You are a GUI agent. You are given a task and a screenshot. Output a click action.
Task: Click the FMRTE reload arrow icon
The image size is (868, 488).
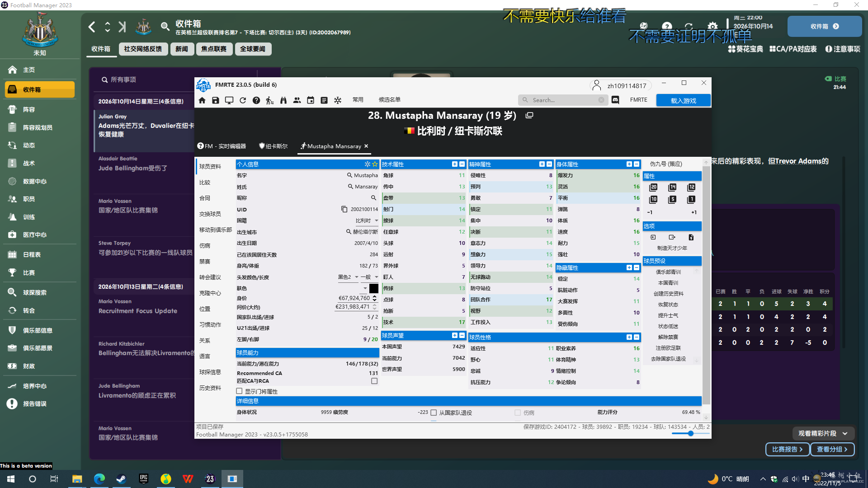tap(243, 100)
